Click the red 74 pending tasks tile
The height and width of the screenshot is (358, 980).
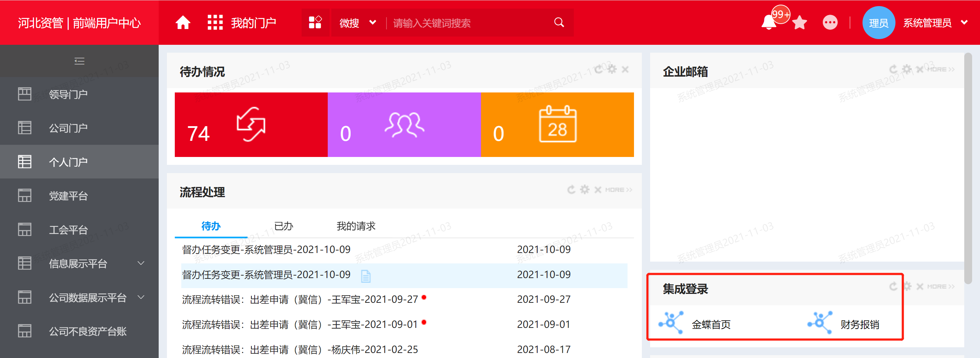251,124
